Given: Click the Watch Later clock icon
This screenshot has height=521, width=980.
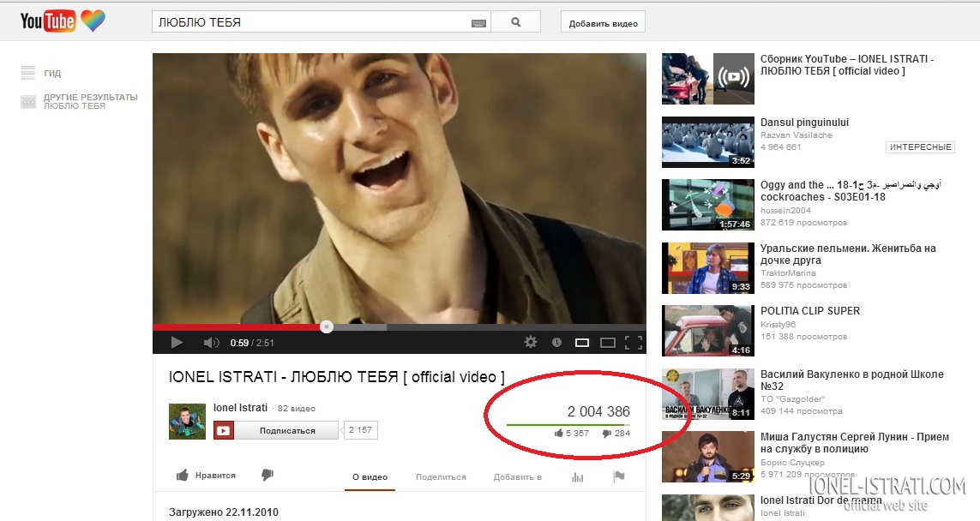Looking at the screenshot, I should (x=556, y=343).
